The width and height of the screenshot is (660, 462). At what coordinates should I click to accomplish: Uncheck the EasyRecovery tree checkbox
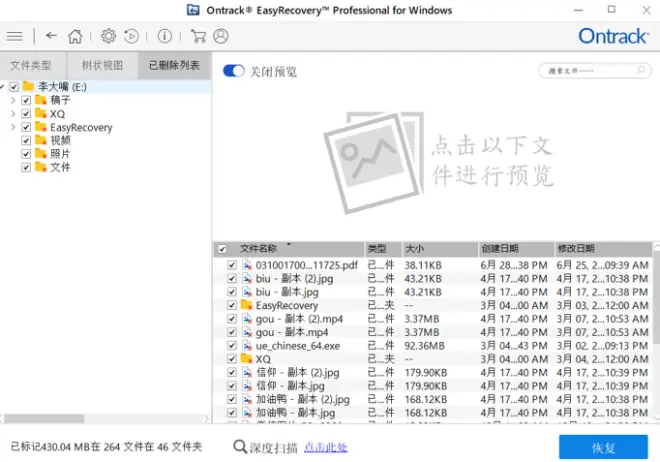[x=26, y=127]
